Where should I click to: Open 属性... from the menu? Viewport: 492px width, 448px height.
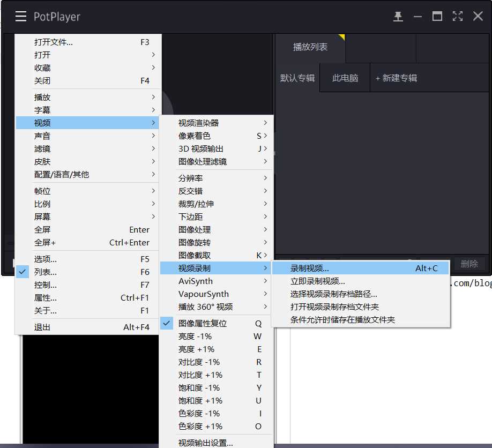click(87, 298)
